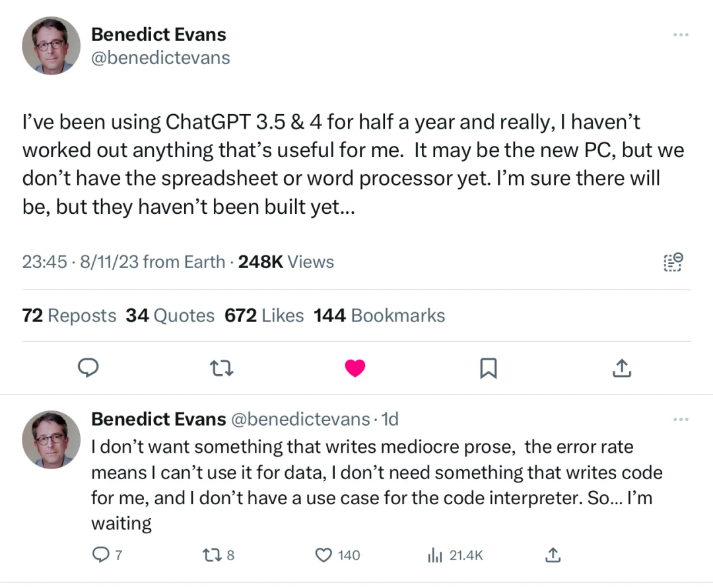Open the transcript icon beside view count
Viewport: 713px width, 588px height.
tap(673, 262)
